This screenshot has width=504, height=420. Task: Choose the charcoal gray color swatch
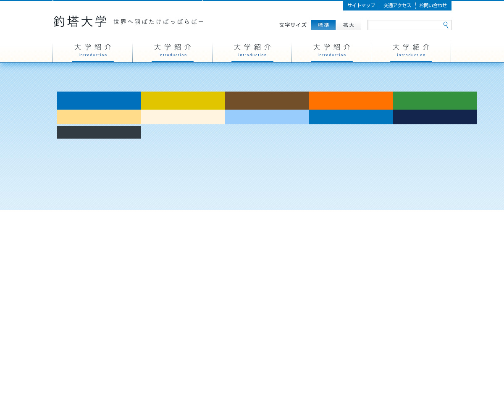[x=99, y=132]
